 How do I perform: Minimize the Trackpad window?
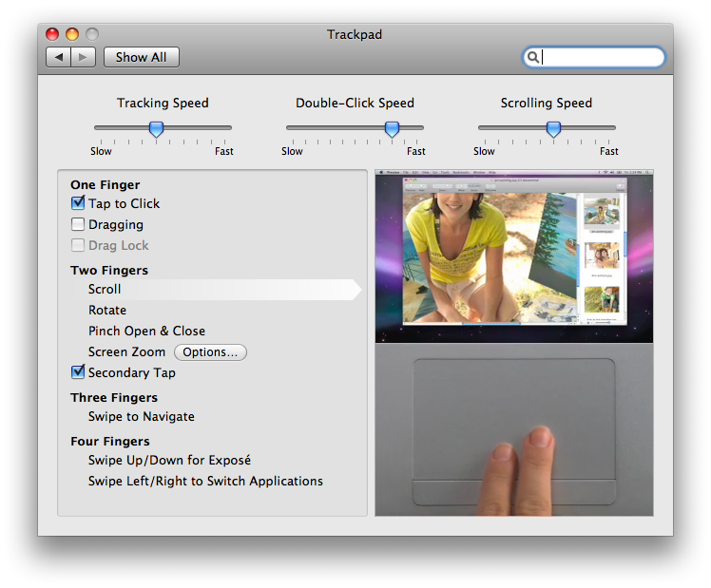click(72, 34)
